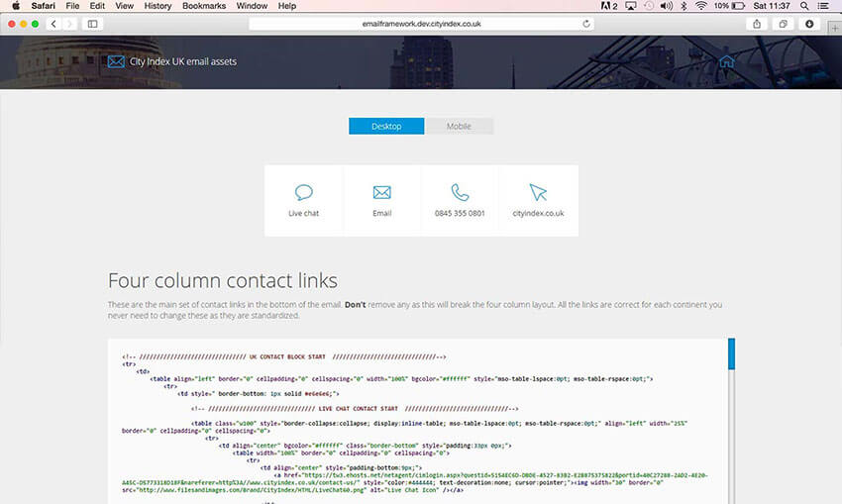Click the Live chat bubble icon
842x504 pixels.
[303, 192]
